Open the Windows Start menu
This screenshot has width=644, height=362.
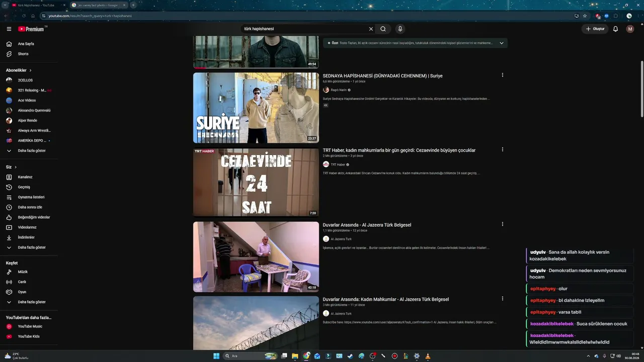[216, 356]
